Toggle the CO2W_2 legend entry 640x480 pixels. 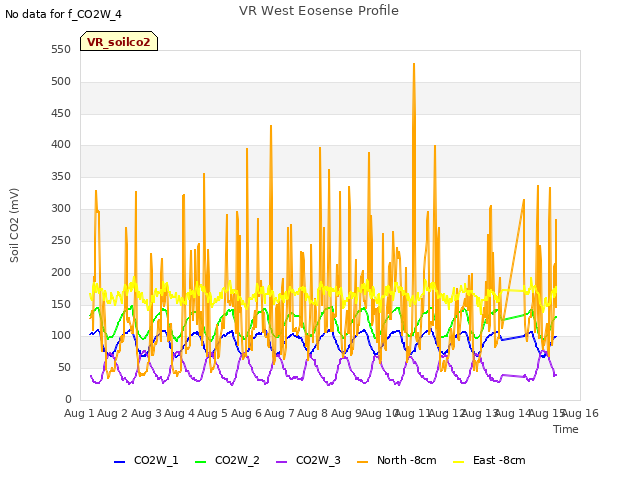[x=227, y=460]
